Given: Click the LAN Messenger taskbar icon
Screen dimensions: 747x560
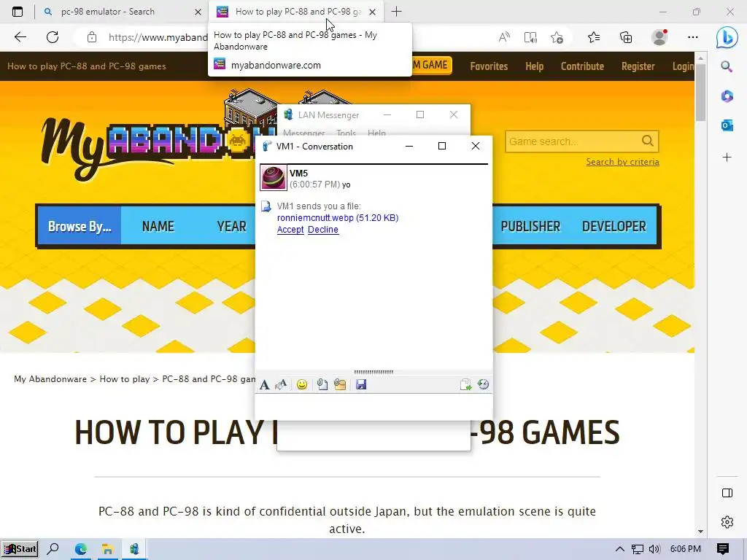Looking at the screenshot, I should (x=134, y=549).
